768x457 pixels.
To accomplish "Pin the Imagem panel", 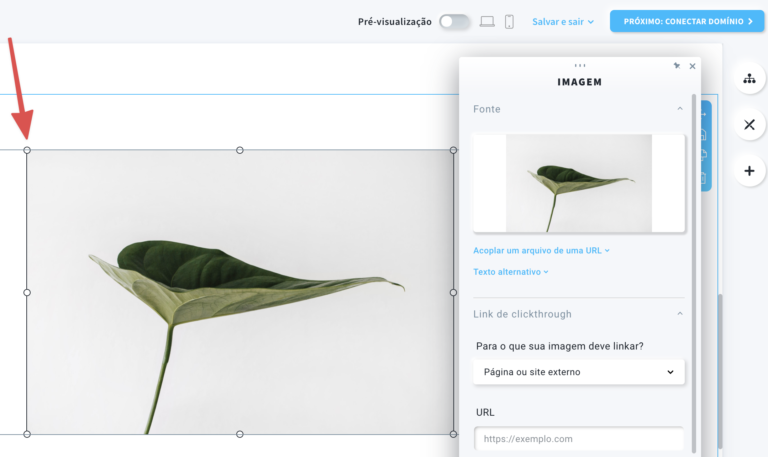I will pyautogui.click(x=677, y=66).
